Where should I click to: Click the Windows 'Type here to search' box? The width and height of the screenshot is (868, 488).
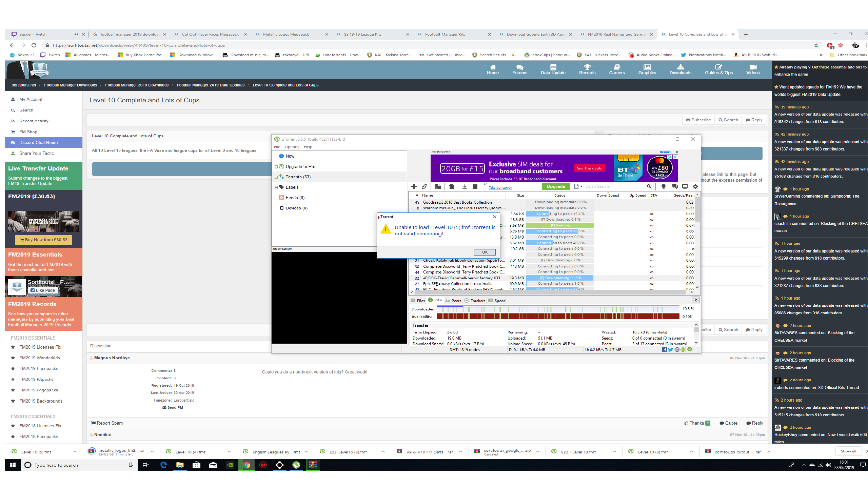(79, 465)
